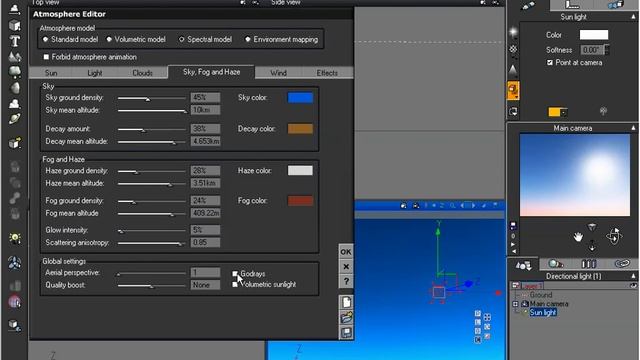Select Ground in the layer tree
The height and width of the screenshot is (360, 640).
[x=541, y=295]
